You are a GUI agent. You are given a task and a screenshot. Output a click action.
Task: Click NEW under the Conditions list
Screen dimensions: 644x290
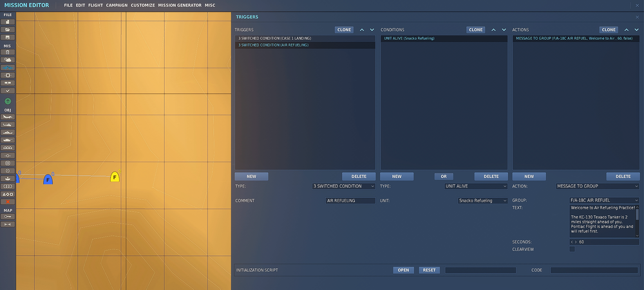pos(397,176)
